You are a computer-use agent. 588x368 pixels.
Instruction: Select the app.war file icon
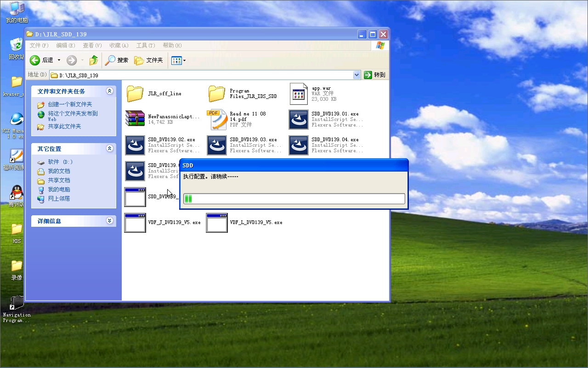pos(299,94)
